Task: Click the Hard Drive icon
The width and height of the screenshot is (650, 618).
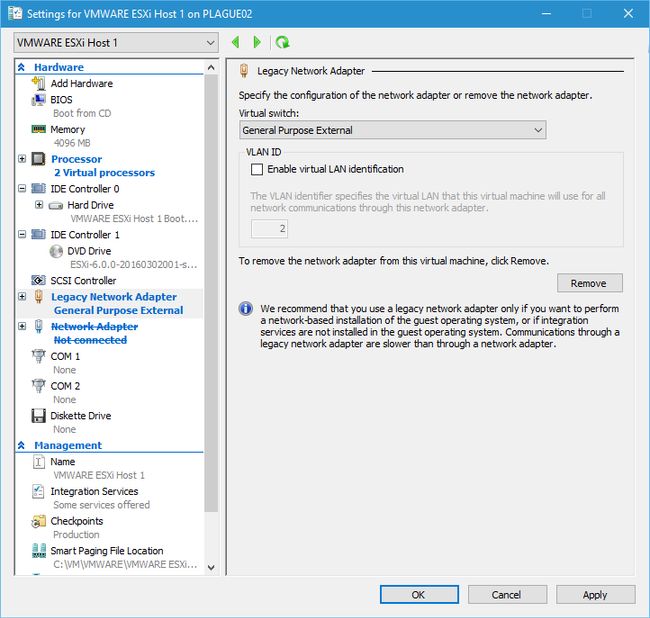Action: coord(56,205)
